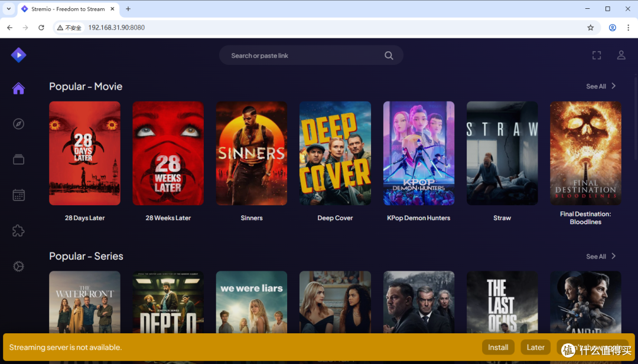Open the Settings gear icon in sidebar
Screen dimensions: 638x364
coord(18,267)
